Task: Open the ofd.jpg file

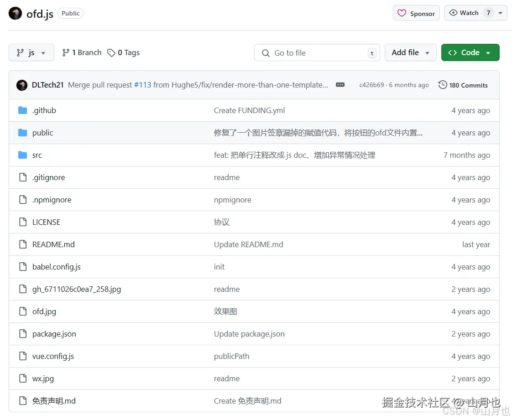Action: [x=44, y=311]
